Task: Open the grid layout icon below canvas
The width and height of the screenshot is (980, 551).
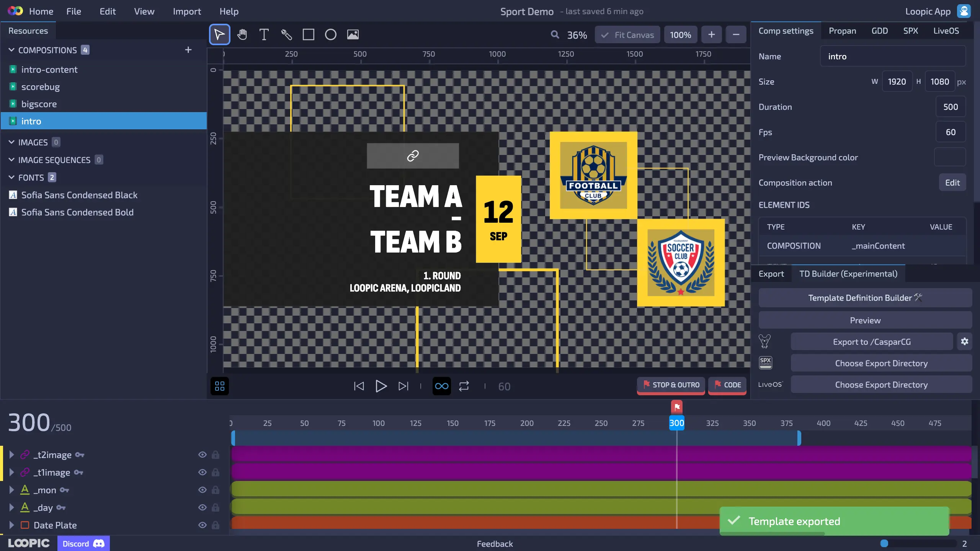Action: tap(220, 386)
